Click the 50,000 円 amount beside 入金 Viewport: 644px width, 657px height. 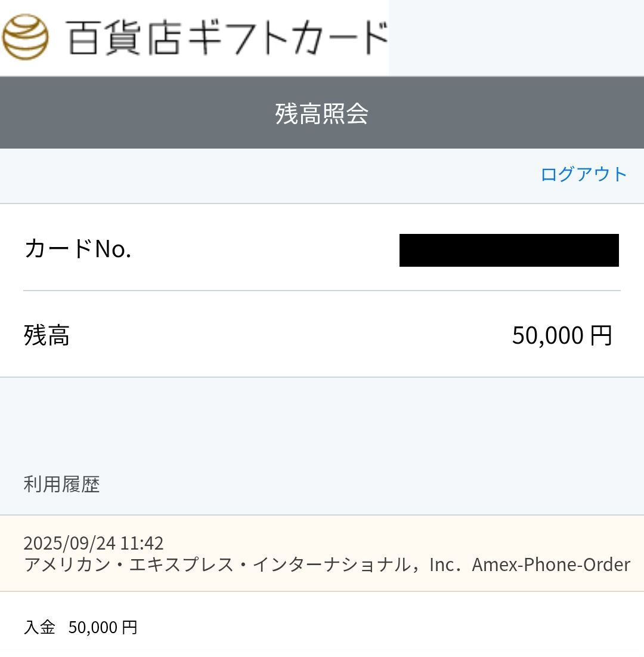pos(103,627)
